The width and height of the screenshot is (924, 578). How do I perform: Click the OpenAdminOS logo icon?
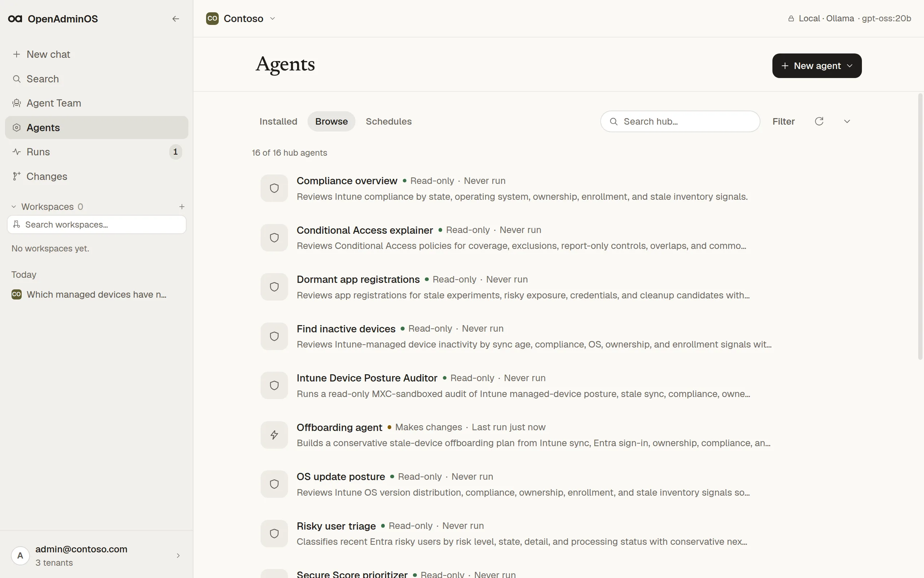coord(15,19)
